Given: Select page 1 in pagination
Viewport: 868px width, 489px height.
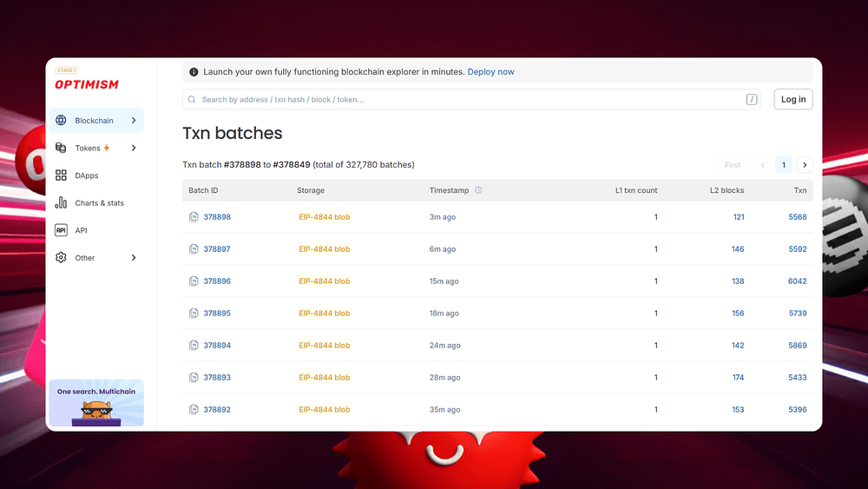Looking at the screenshot, I should coord(783,165).
